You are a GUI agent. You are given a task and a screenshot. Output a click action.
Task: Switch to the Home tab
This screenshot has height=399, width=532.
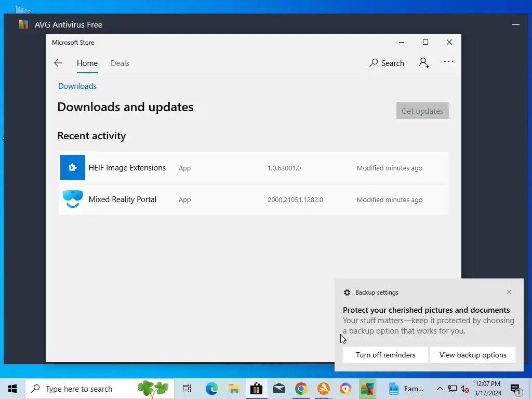point(87,63)
